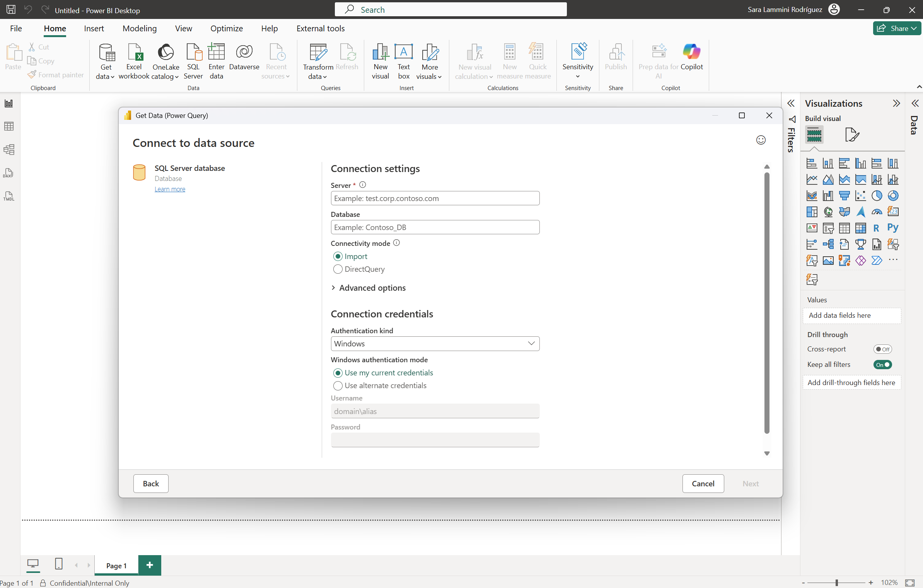The image size is (923, 588).
Task: Expand the Data pane
Action: pyautogui.click(x=914, y=103)
